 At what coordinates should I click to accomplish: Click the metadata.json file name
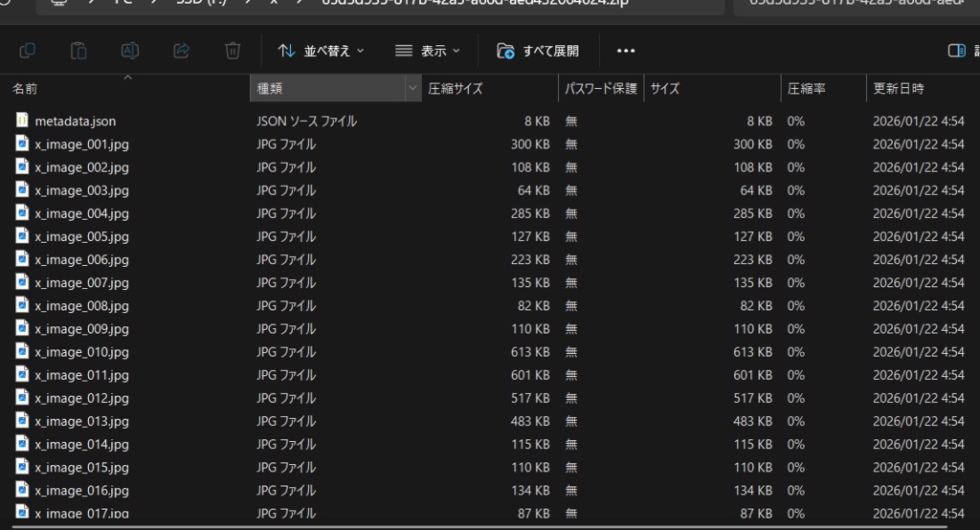[x=75, y=121]
